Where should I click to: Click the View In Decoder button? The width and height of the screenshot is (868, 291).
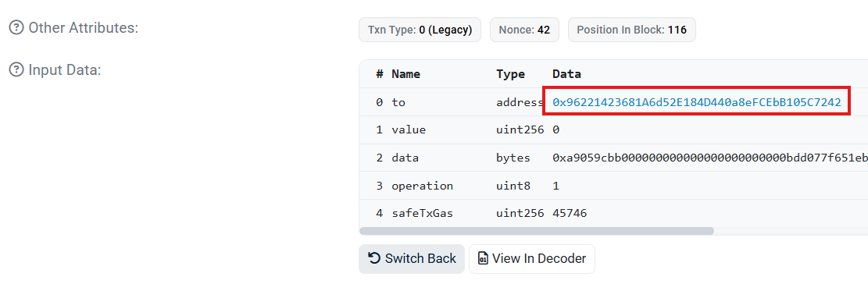[532, 258]
